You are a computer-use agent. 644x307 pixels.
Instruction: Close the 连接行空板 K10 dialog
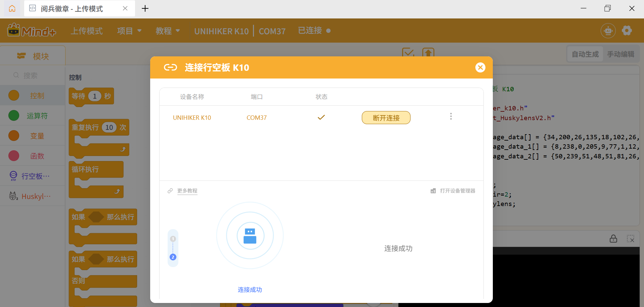point(480,67)
